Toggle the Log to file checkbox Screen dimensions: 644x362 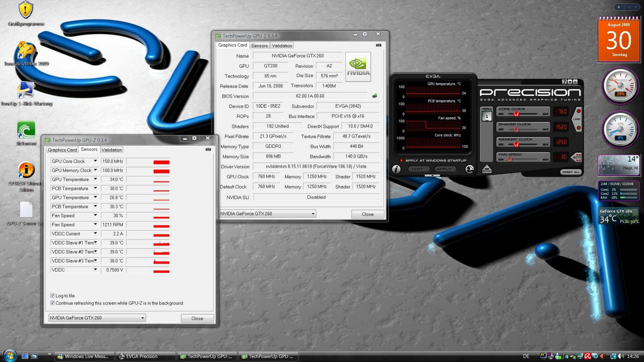(52, 296)
